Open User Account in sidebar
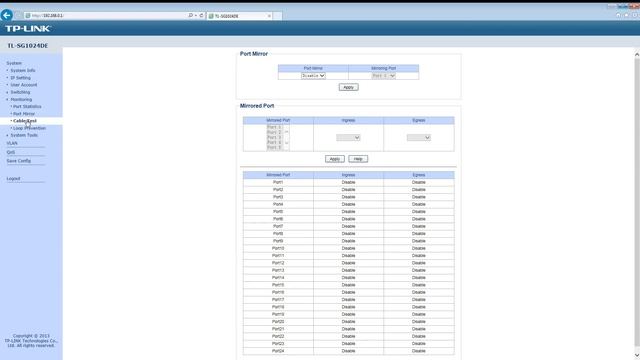640x360 pixels. coord(24,85)
